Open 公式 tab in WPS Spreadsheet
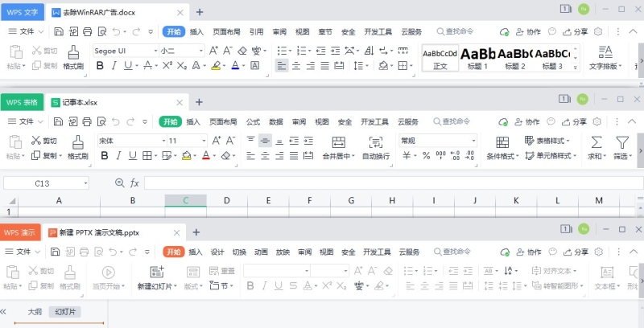The image size is (644, 328). coord(253,121)
